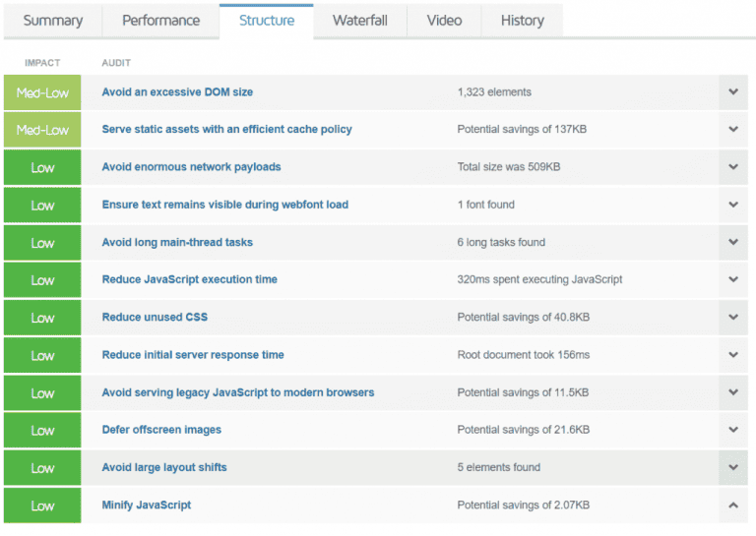Open the Performance tab
Image resolution: width=756 pixels, height=536 pixels.
(x=160, y=21)
